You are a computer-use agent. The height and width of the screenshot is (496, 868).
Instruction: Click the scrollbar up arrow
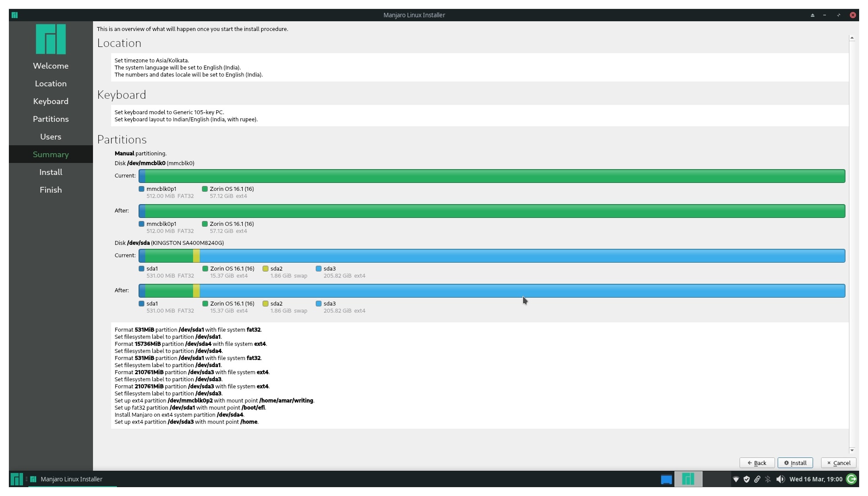[x=852, y=38]
